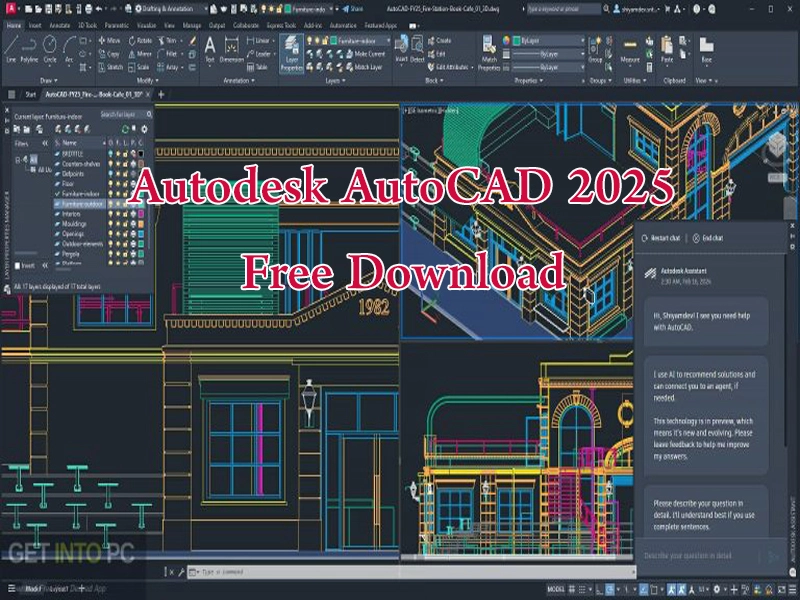Open the ByLayer object color dropdown
The height and width of the screenshot is (600, 800).
click(548, 40)
